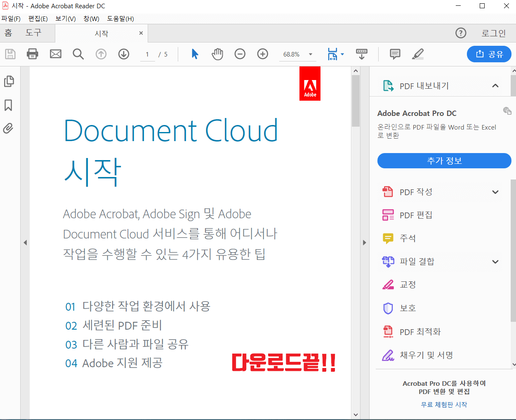Click the 04 Adobe 지원 제공 entry

click(114, 363)
